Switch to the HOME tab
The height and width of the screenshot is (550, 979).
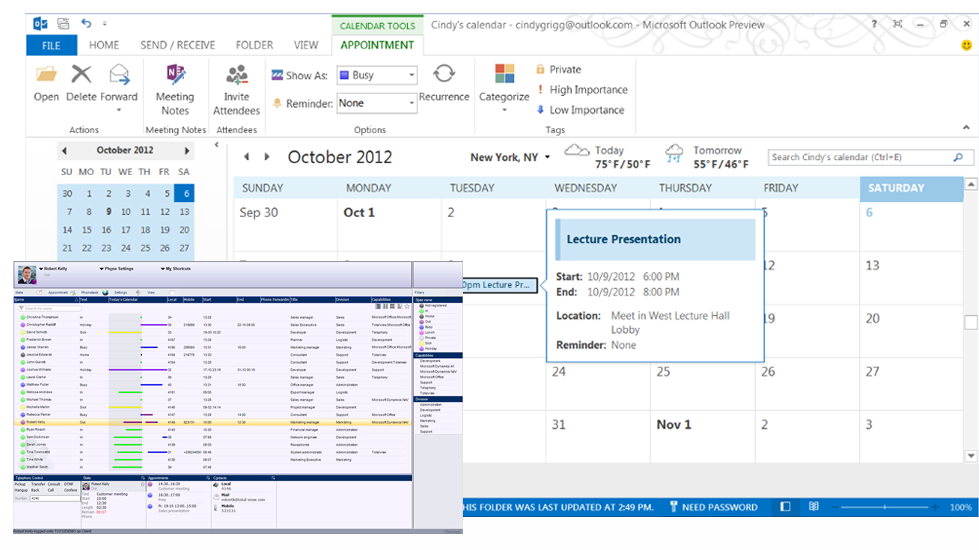(x=104, y=45)
